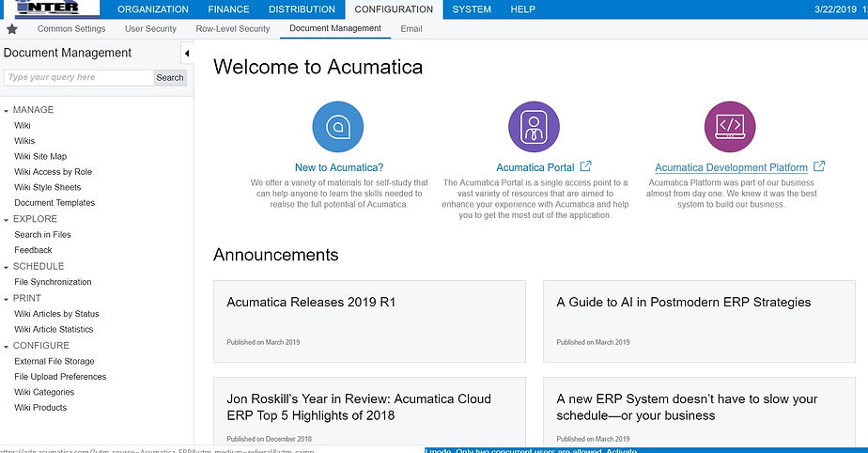Open External File Storage

54,361
